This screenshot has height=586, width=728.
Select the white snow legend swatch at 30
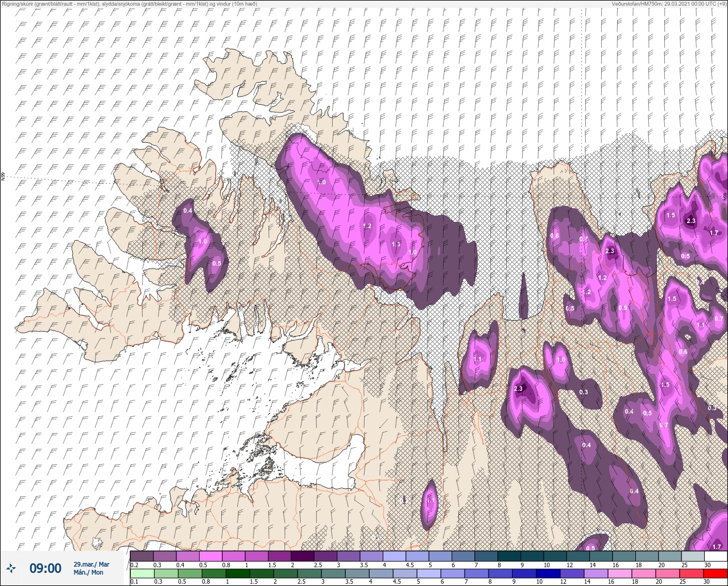click(715, 556)
